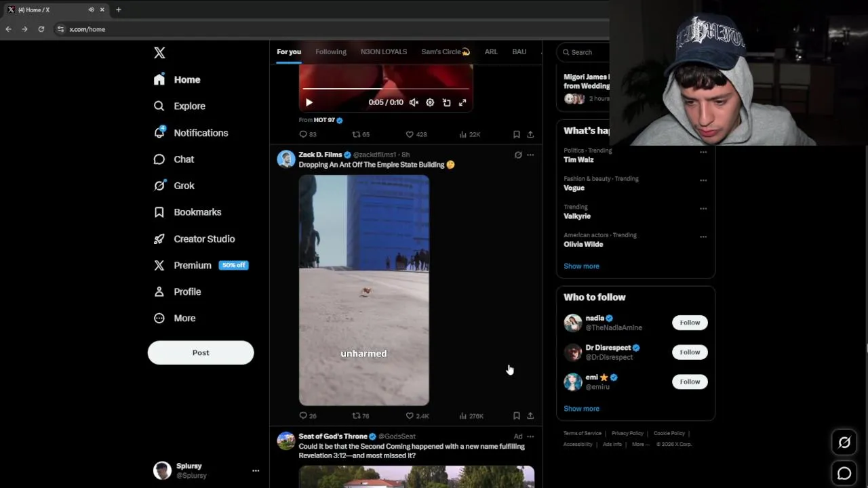Repost the HOT 97 post with 65 reposts
This screenshot has width=868, height=488.
coord(361,134)
